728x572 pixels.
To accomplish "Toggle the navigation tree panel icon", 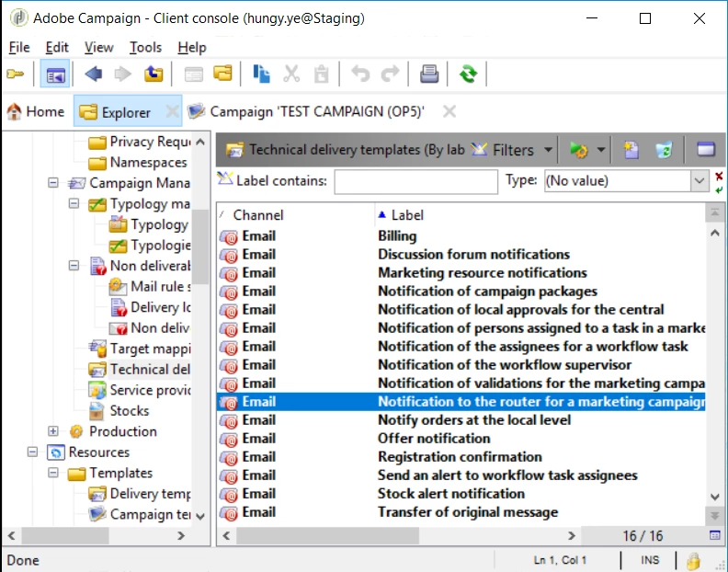I will coord(55,74).
